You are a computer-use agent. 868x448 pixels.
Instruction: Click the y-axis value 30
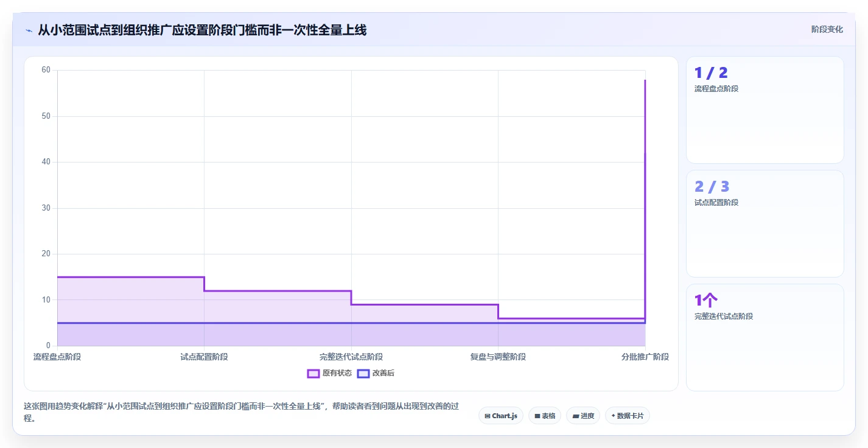coord(46,208)
